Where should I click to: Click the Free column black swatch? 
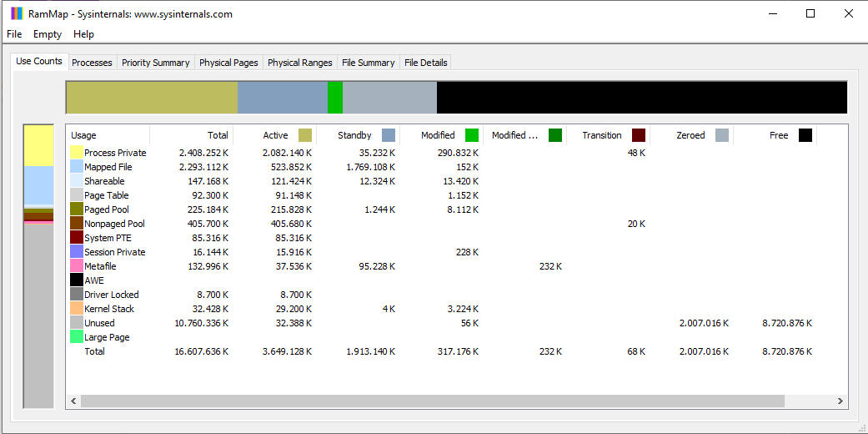click(x=805, y=135)
